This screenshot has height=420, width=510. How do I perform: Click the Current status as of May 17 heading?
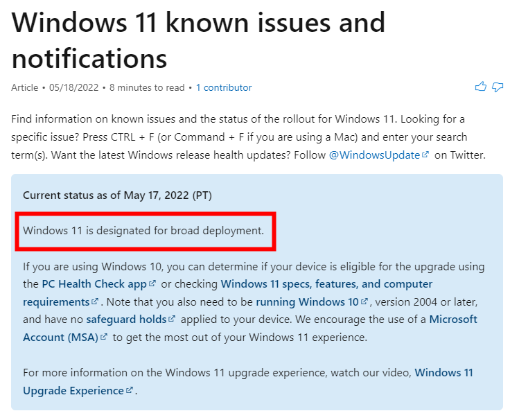coord(117,195)
